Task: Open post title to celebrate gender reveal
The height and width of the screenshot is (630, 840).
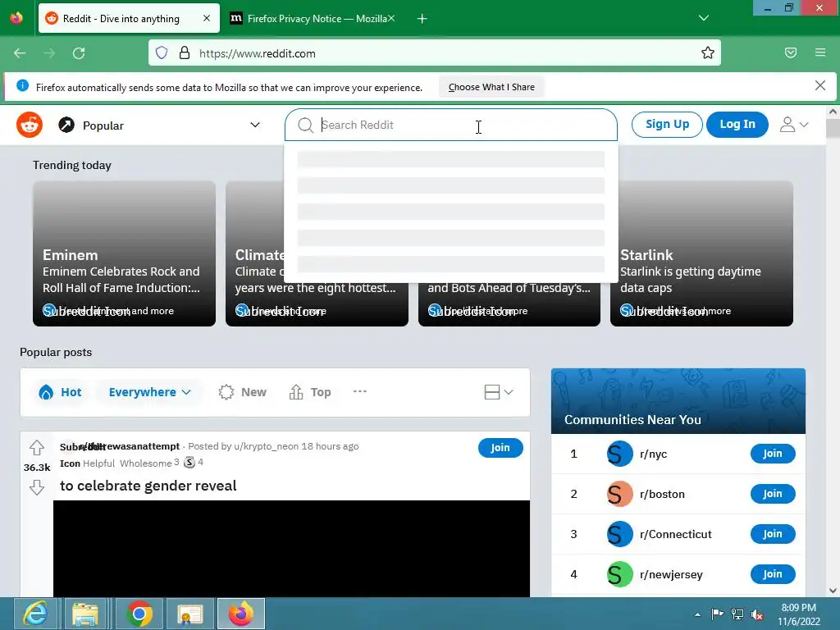Action: [x=148, y=486]
